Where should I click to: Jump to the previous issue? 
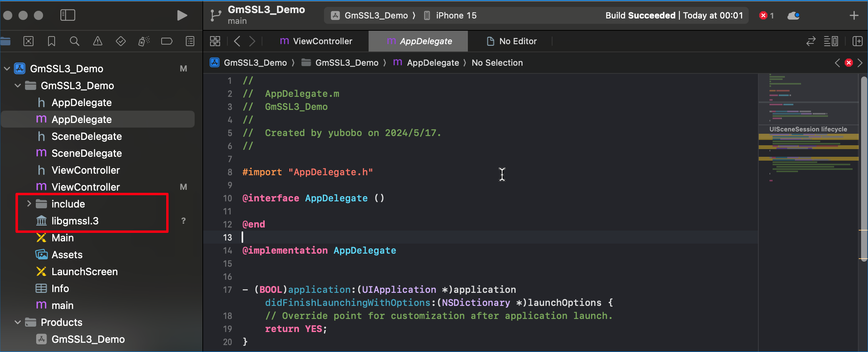tap(837, 63)
